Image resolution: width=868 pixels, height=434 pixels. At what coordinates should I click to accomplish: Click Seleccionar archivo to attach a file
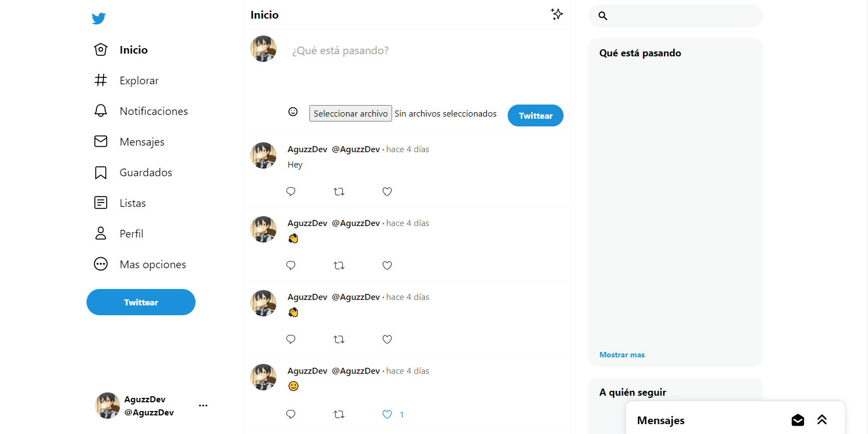point(350,113)
